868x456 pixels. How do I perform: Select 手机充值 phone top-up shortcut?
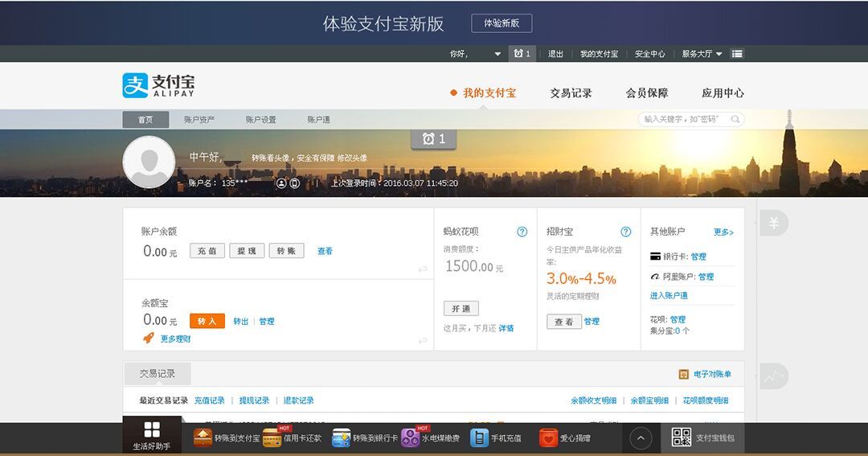479,438
